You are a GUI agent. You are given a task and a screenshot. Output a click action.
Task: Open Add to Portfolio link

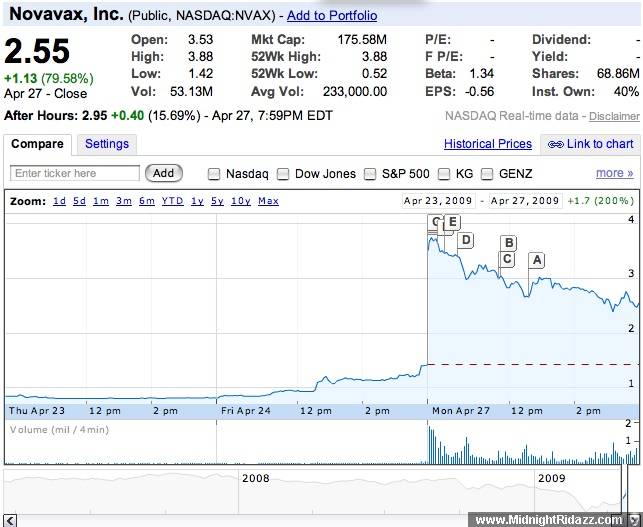[x=332, y=16]
